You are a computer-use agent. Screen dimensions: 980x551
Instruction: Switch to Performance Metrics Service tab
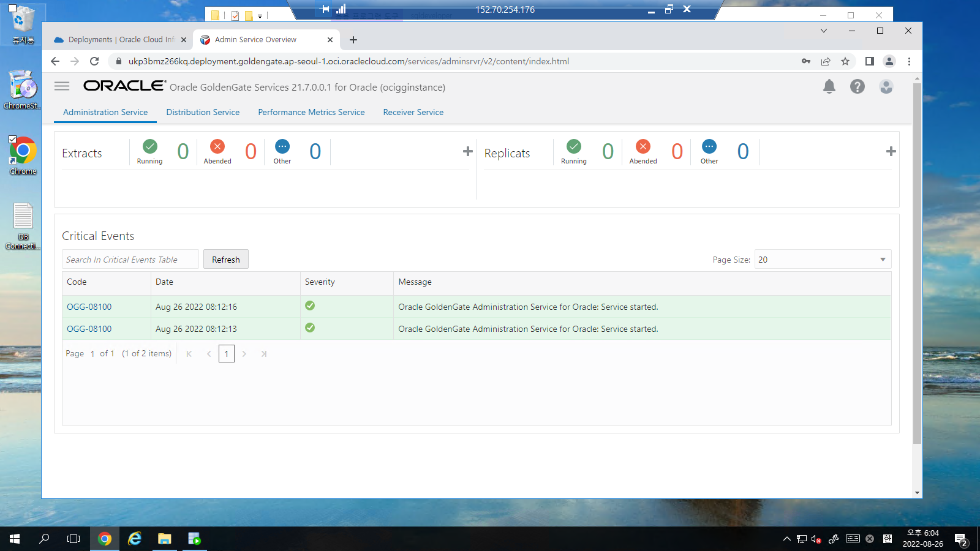(x=311, y=112)
